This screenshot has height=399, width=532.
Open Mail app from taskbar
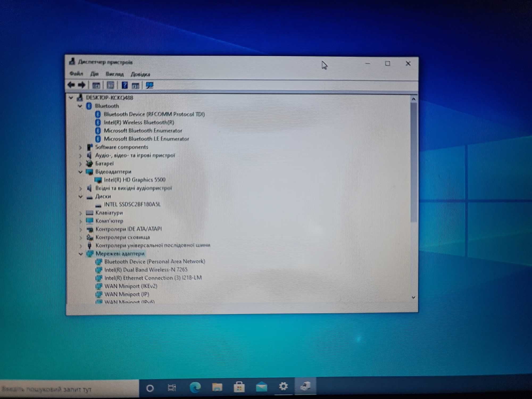(261, 386)
